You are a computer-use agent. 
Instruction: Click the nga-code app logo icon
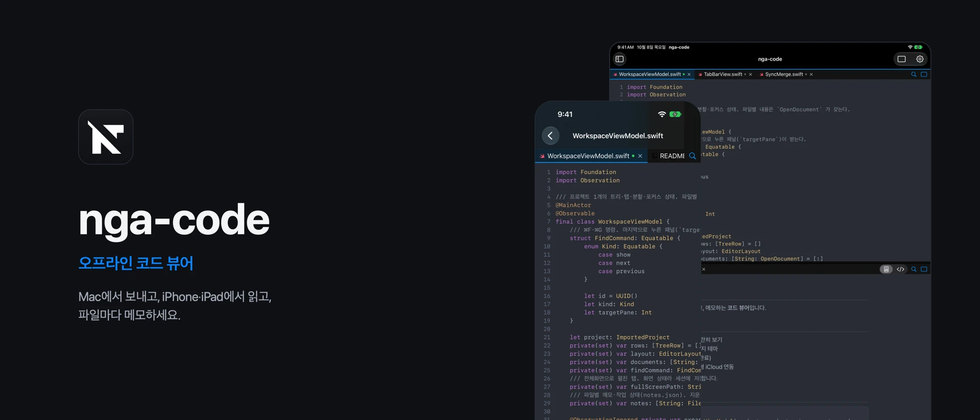click(x=106, y=137)
